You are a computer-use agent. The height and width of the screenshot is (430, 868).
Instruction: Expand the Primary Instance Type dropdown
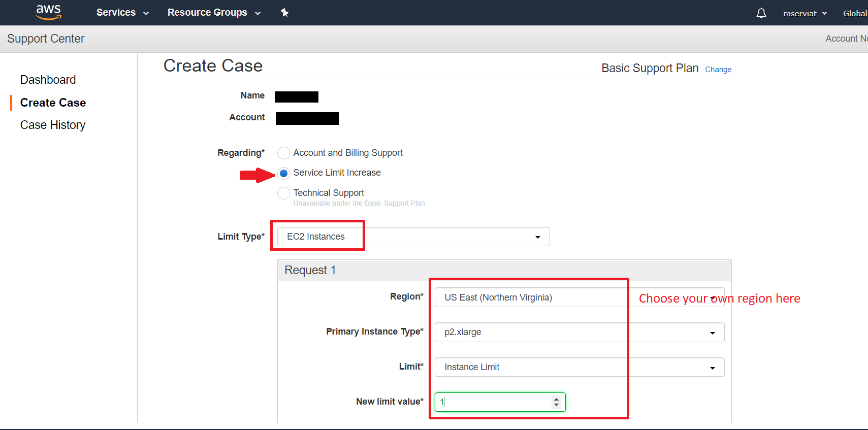click(579, 333)
